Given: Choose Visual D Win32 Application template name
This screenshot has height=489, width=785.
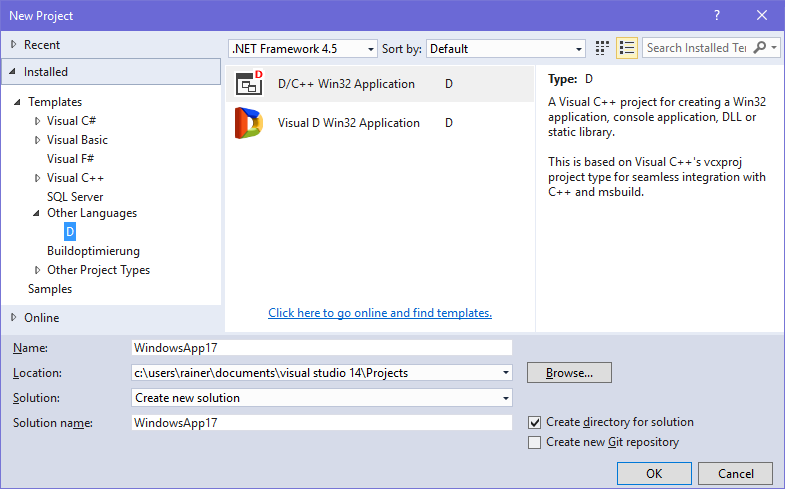Looking at the screenshot, I should point(349,123).
